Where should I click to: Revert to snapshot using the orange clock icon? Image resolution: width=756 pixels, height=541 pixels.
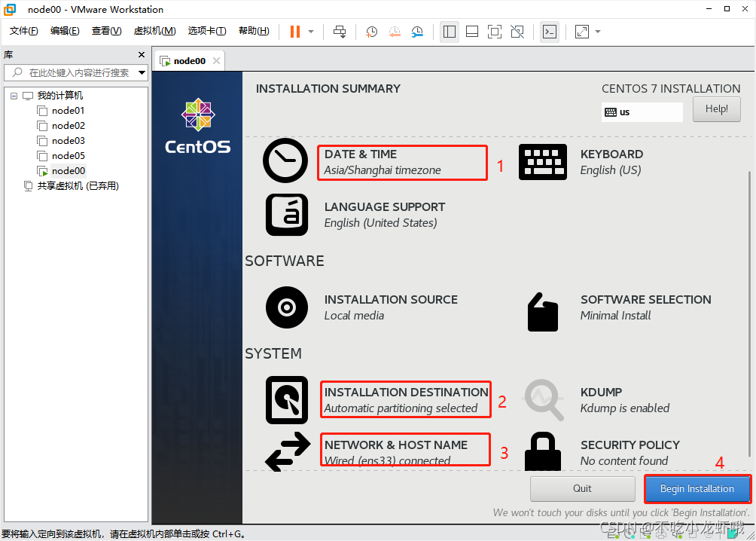[x=395, y=32]
